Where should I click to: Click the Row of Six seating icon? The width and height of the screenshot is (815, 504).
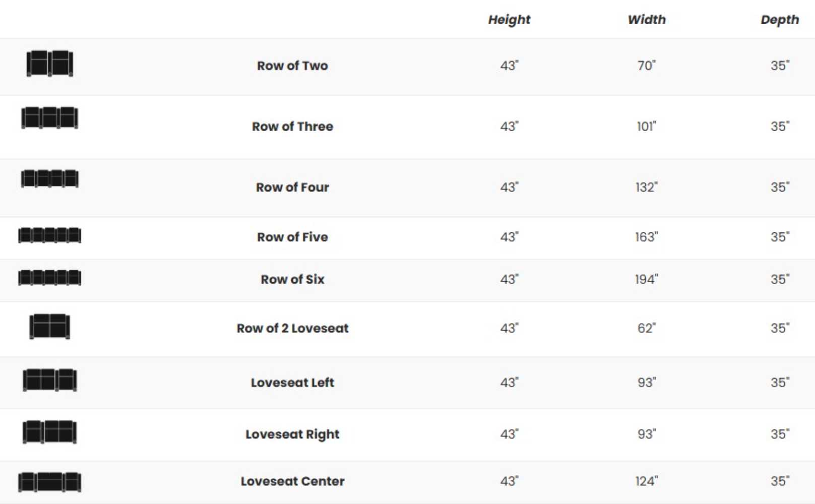[49, 278]
